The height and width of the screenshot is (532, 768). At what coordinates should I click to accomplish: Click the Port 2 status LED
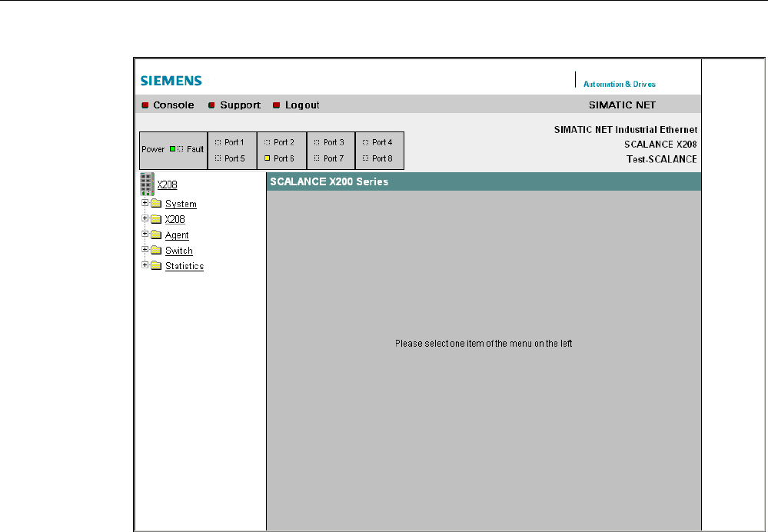(x=268, y=142)
